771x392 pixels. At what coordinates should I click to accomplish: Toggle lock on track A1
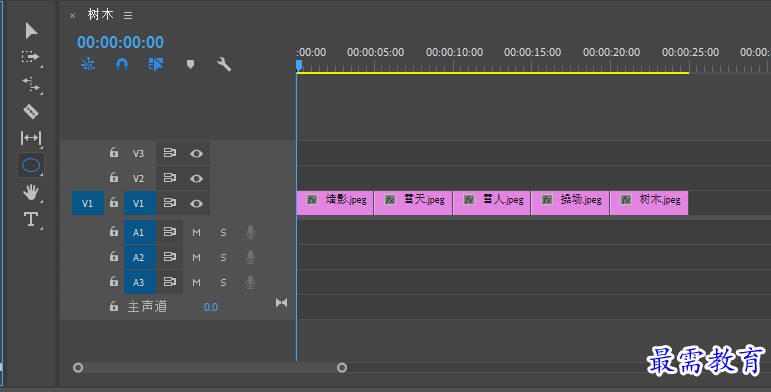pos(114,231)
